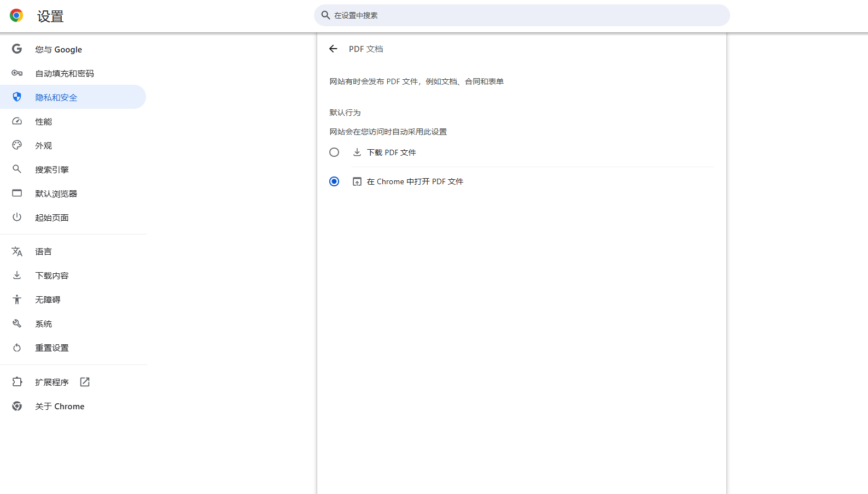Click the download icon for 下载内容
Viewport: 868px width, 494px height.
(17, 275)
